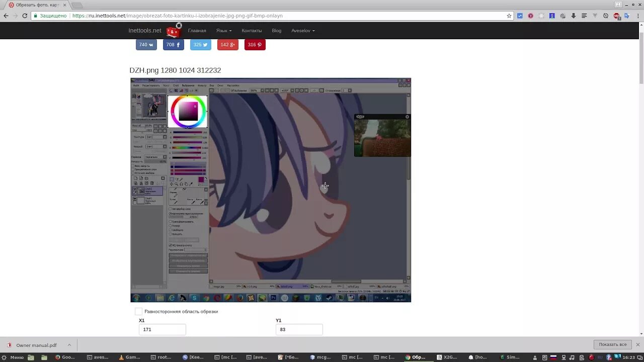Open the first file manager taskbar launcher
The width and height of the screenshot is (644, 362).
(x=31, y=357)
